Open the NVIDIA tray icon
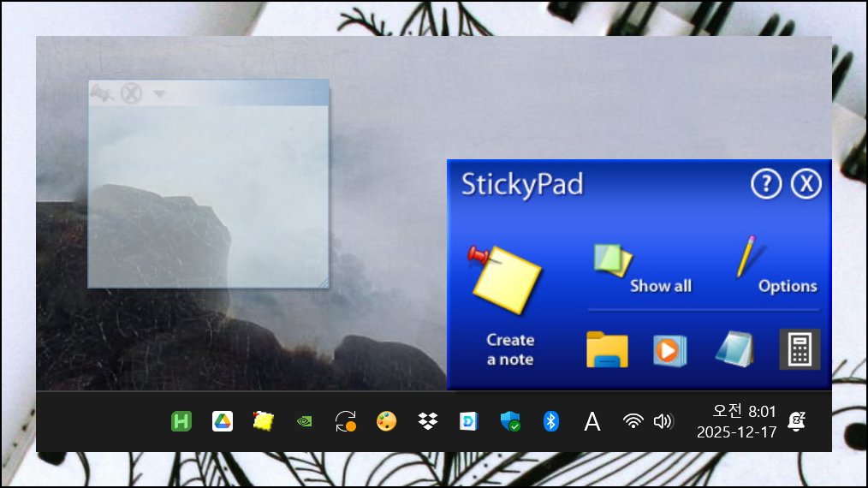Image resolution: width=868 pixels, height=488 pixels. 304,421
